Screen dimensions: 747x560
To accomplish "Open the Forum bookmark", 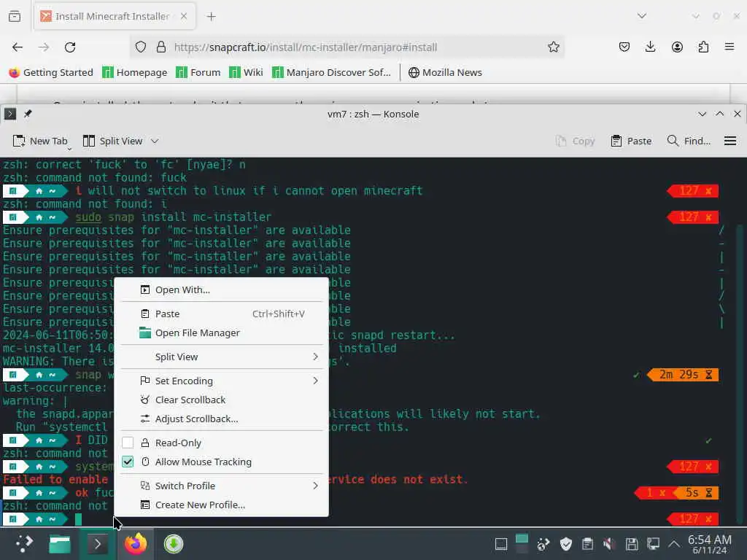I will click(x=198, y=72).
